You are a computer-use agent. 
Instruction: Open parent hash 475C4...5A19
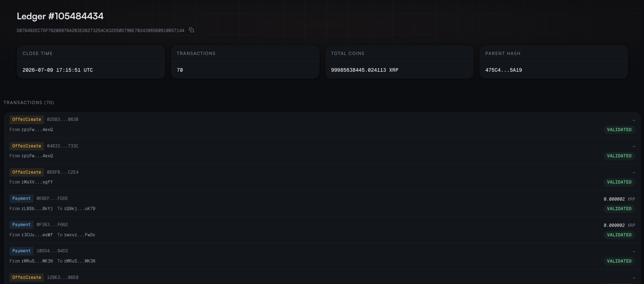pos(504,70)
